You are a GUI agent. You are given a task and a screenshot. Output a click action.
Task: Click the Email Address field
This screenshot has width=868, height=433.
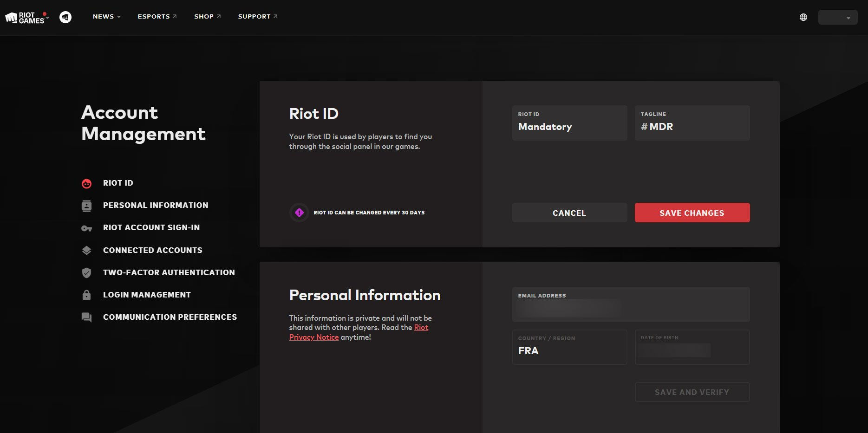coord(631,304)
